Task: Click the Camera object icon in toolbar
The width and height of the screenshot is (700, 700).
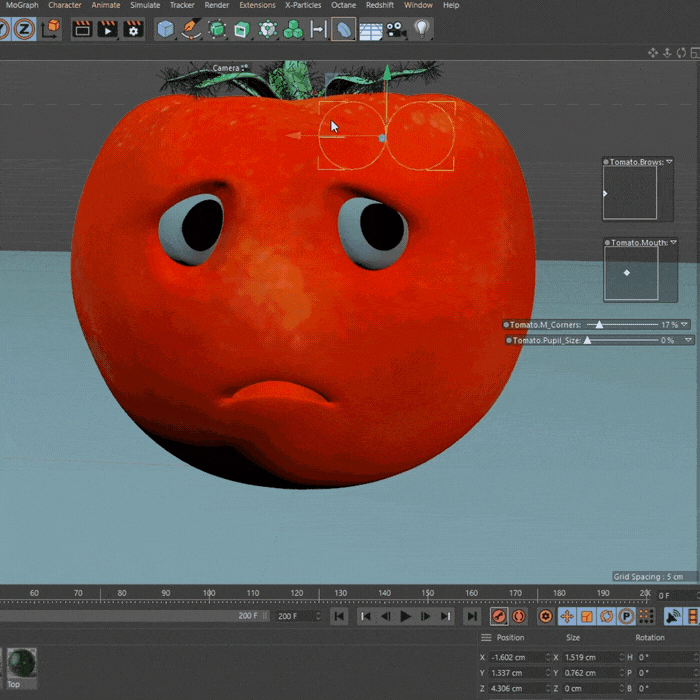Action: [x=396, y=29]
